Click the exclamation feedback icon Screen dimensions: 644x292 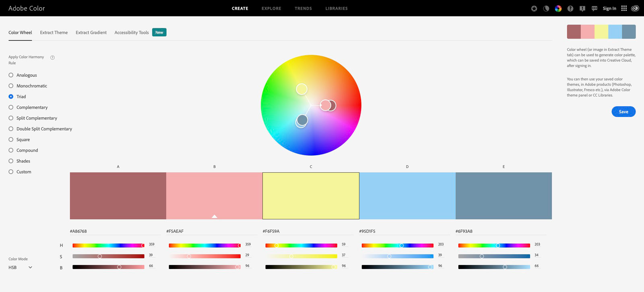point(582,8)
